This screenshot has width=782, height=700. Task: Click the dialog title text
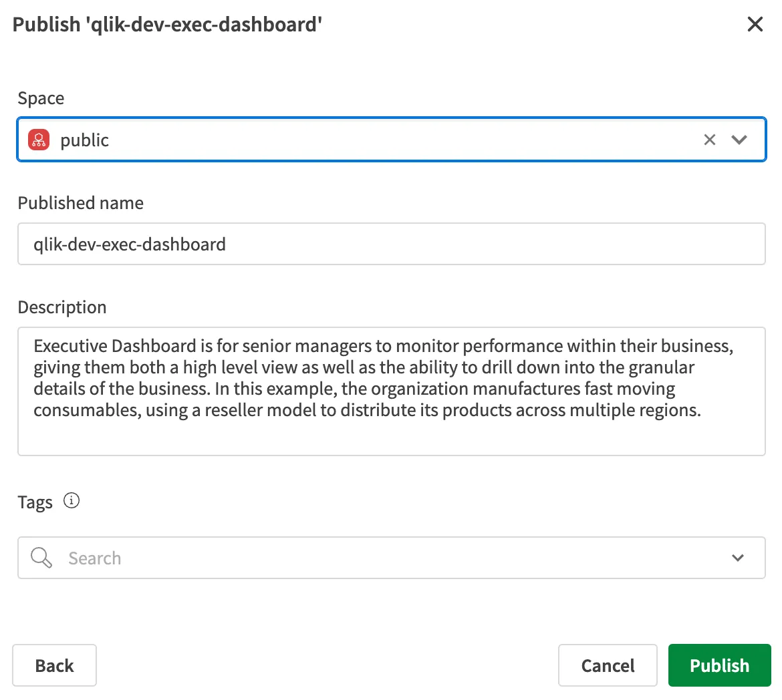(166, 24)
